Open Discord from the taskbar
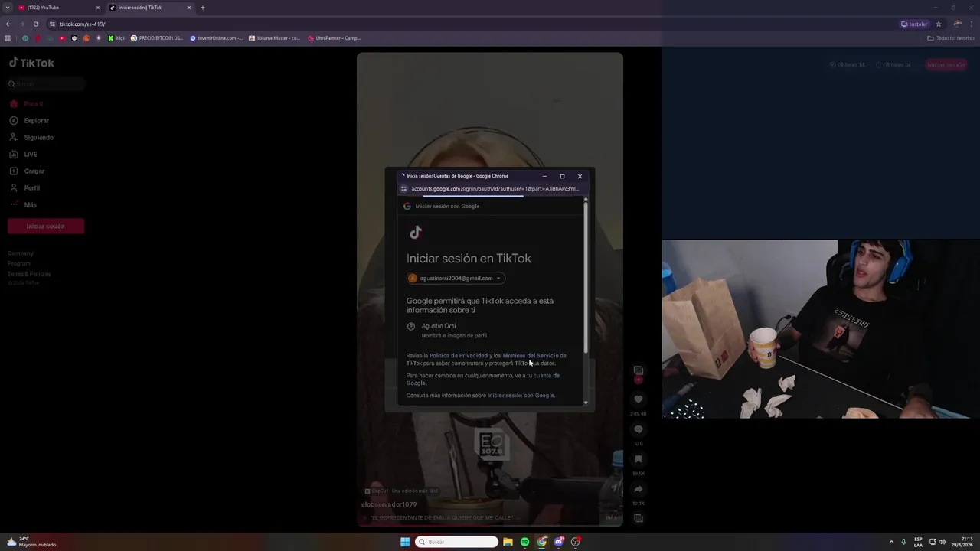Viewport: 980px width, 551px height. coord(559,542)
